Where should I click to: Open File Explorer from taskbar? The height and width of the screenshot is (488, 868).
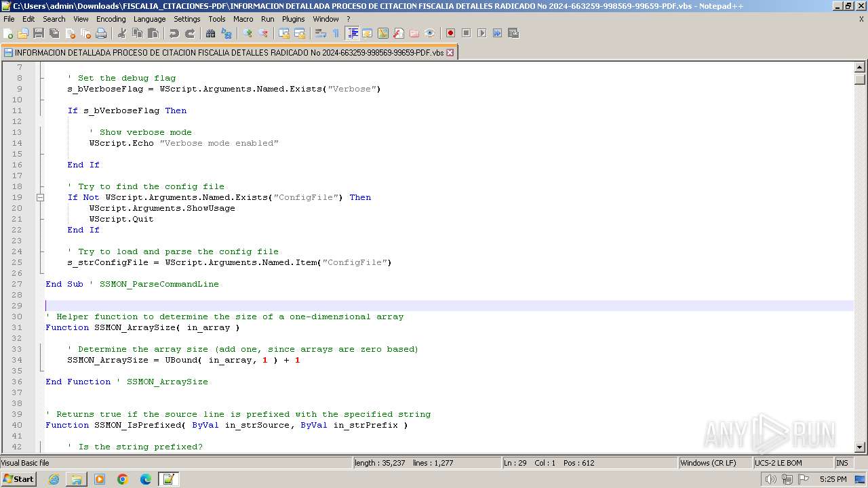pos(77,479)
